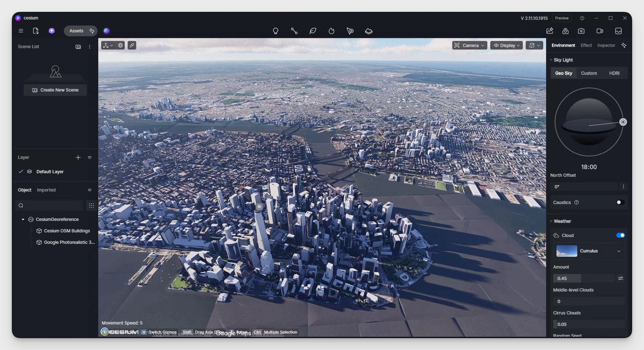Click the Cirrus Clouds value field
This screenshot has width=644, height=350.
589,324
